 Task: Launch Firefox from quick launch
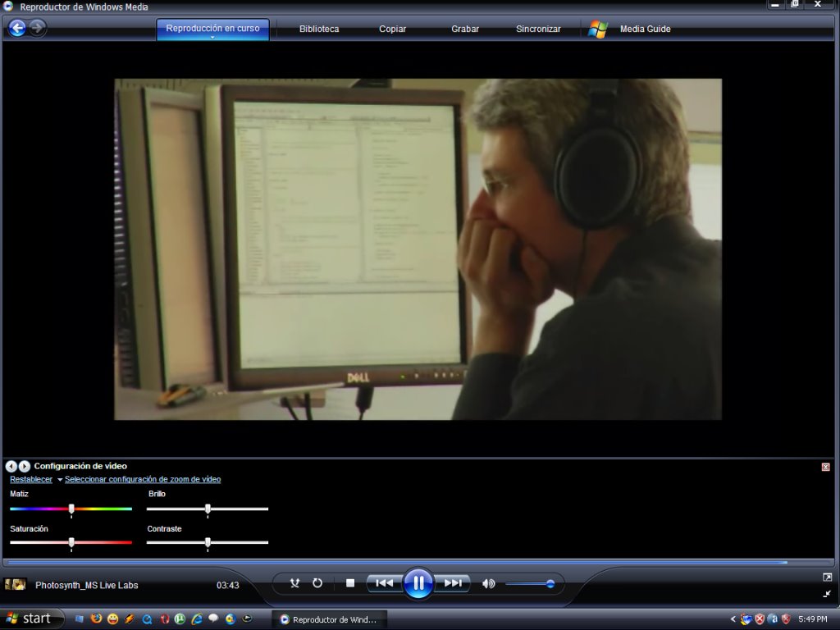pyautogui.click(x=97, y=619)
